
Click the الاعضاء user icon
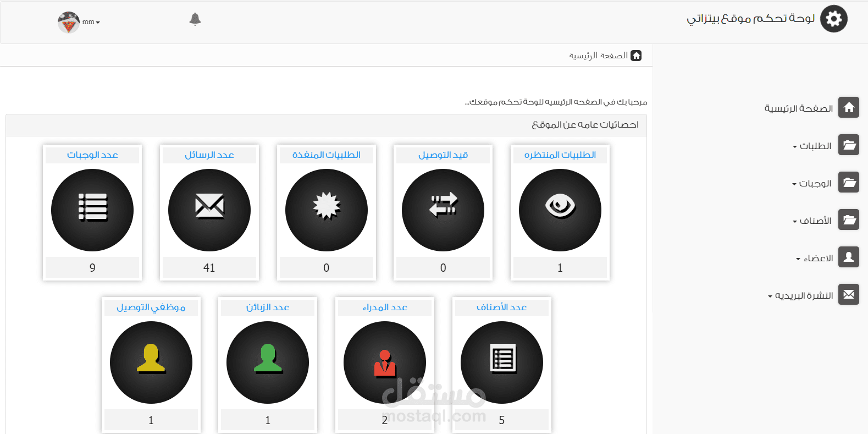point(849,257)
